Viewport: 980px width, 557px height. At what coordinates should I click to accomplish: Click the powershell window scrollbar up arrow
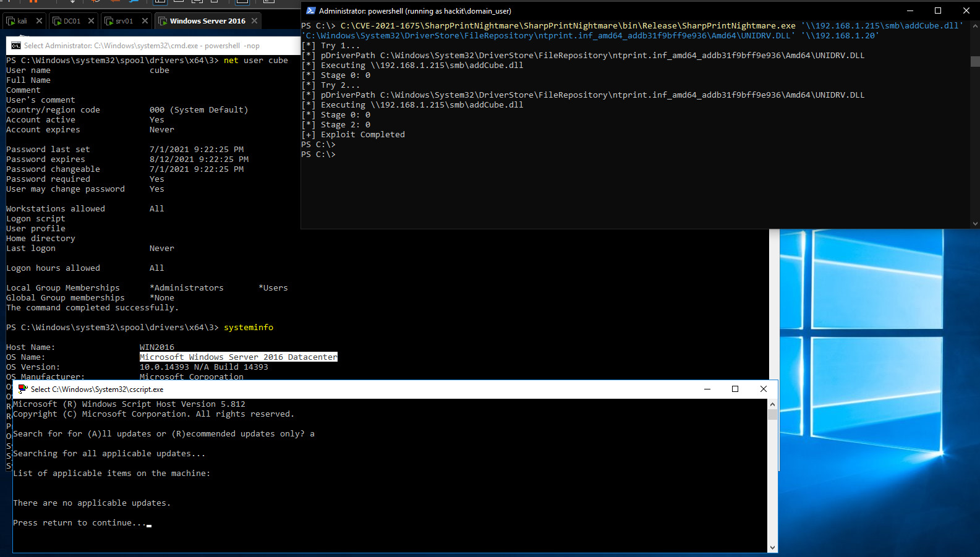[975, 26]
